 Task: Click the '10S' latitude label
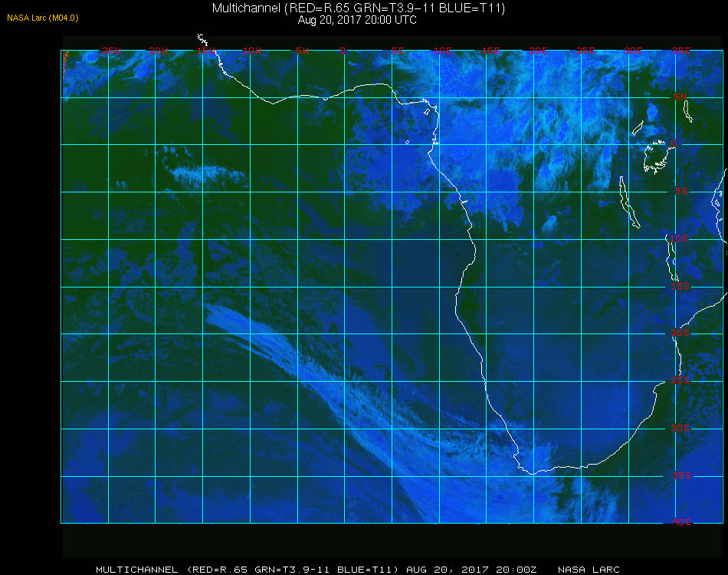pos(678,238)
